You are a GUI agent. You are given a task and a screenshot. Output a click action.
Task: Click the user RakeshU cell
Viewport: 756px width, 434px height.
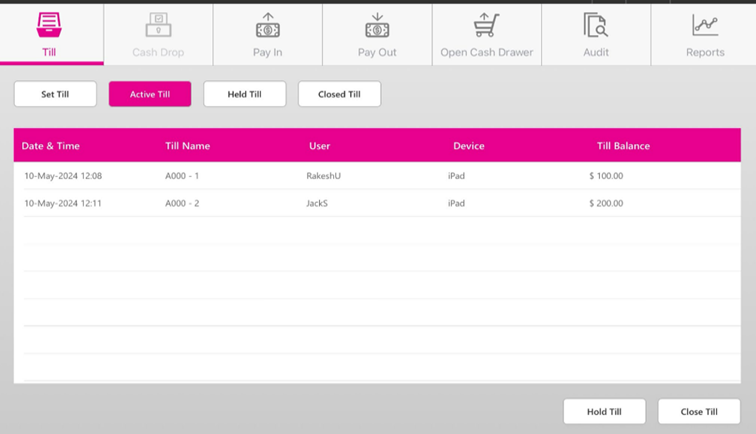point(324,176)
